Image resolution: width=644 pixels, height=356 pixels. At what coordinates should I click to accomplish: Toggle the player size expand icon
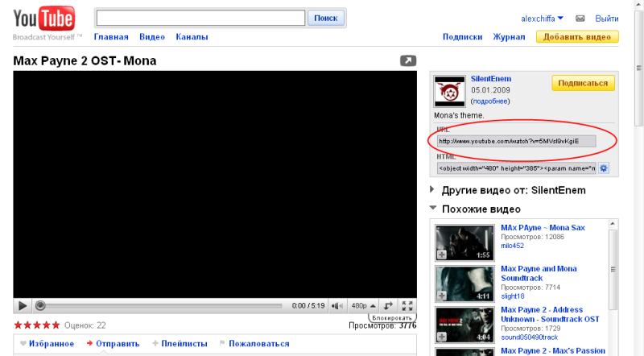[388, 306]
